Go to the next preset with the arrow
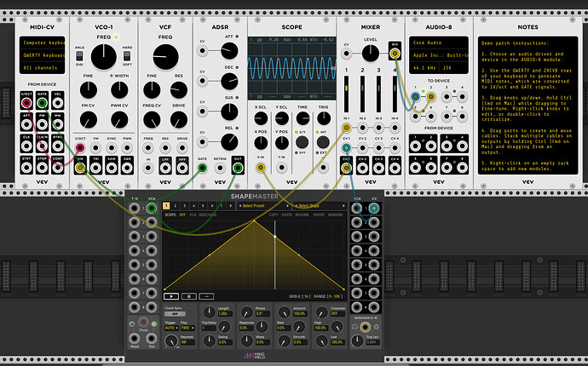588x366 pixels. tap(288, 206)
